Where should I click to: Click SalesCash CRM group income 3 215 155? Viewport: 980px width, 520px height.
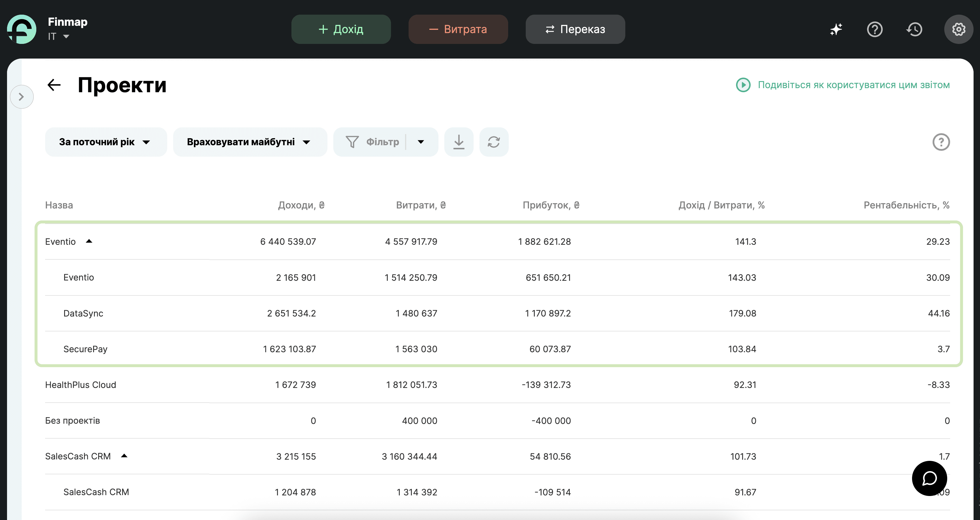click(296, 456)
